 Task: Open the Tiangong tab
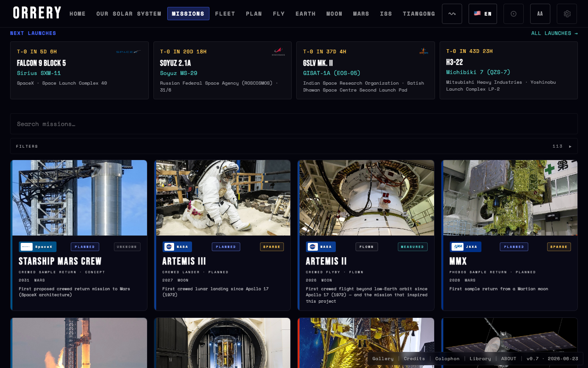pyautogui.click(x=419, y=14)
